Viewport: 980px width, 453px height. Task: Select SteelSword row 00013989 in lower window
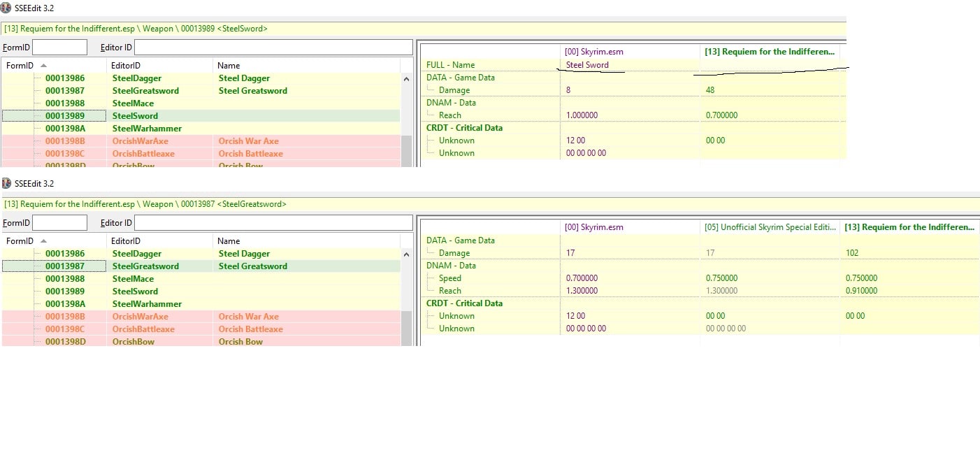(x=201, y=292)
